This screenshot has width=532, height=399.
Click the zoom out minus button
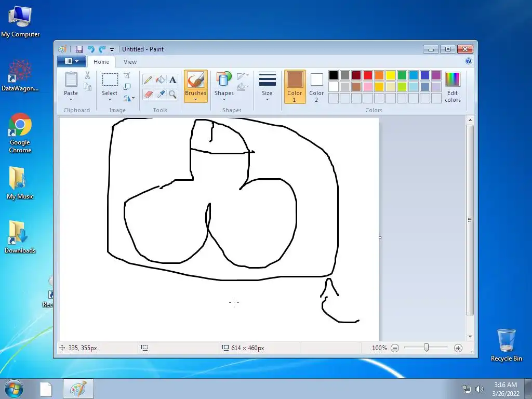tap(395, 348)
